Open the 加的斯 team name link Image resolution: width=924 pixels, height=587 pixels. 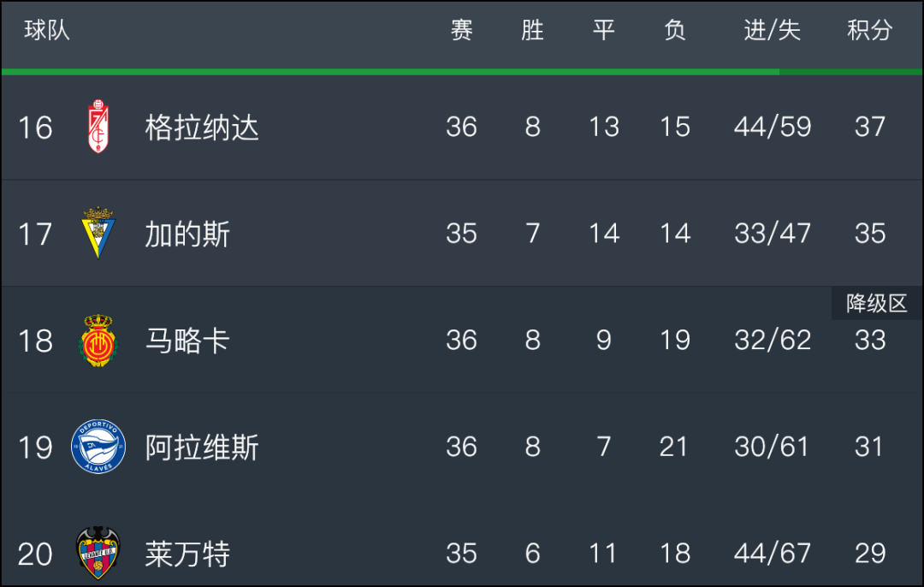(187, 234)
